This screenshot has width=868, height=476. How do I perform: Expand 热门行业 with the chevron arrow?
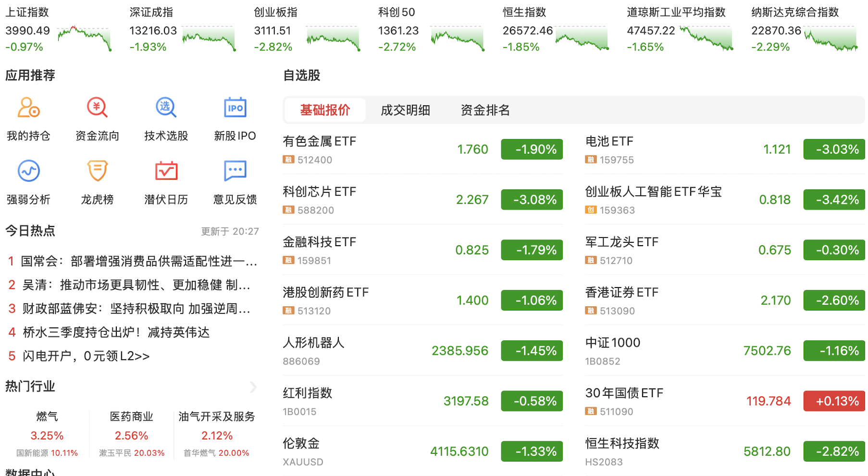coord(253,387)
